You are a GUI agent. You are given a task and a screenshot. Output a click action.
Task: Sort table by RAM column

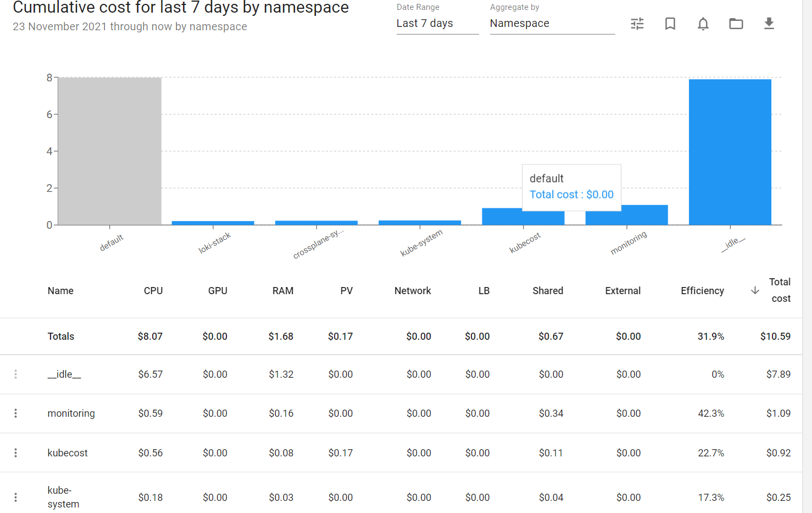coord(283,291)
